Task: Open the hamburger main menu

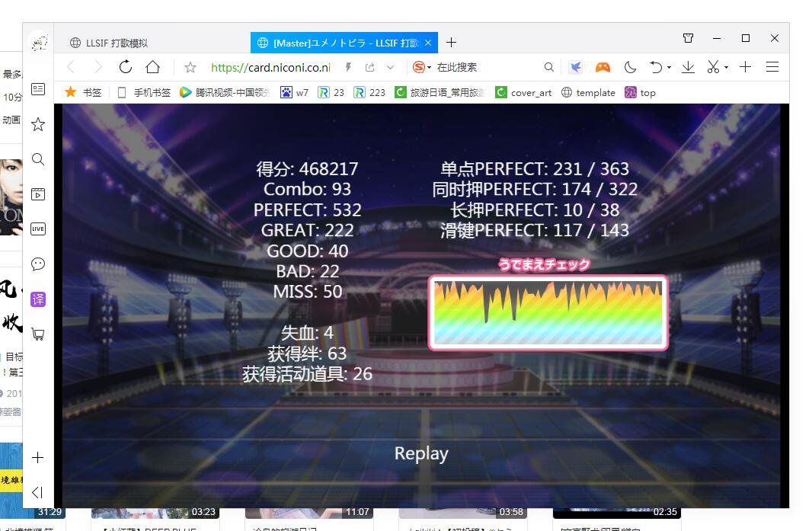Action: click(772, 67)
